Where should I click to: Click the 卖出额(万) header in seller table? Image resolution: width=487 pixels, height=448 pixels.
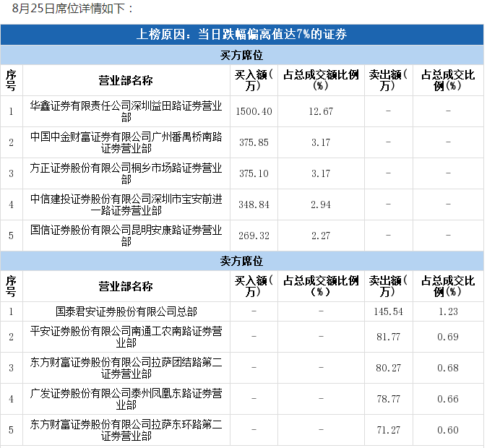click(388, 286)
